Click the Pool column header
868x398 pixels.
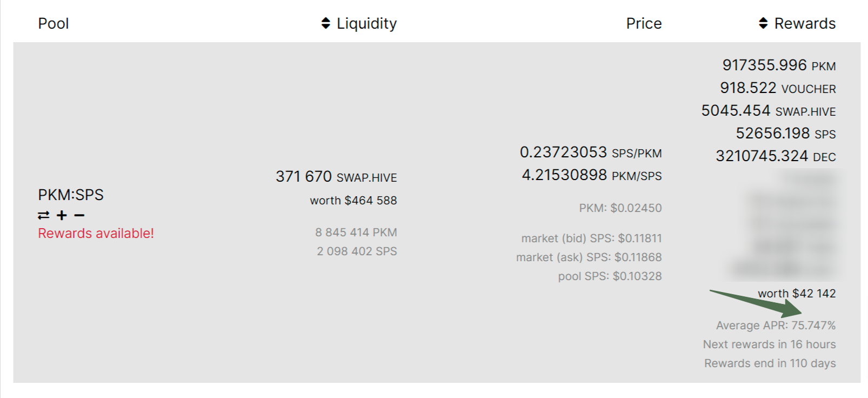pos(53,23)
